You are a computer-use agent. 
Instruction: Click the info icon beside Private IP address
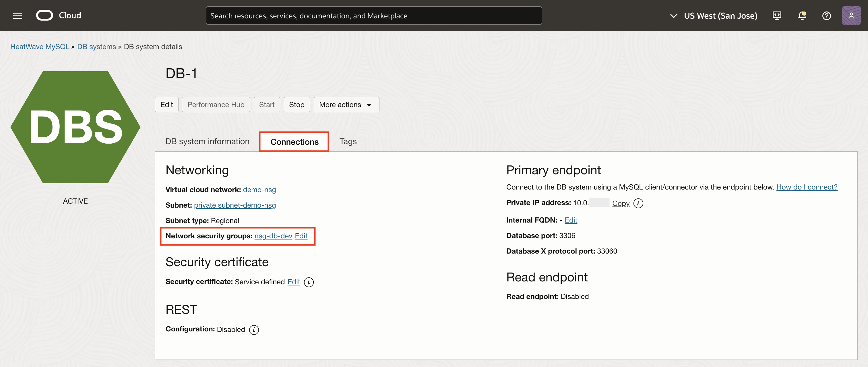639,203
